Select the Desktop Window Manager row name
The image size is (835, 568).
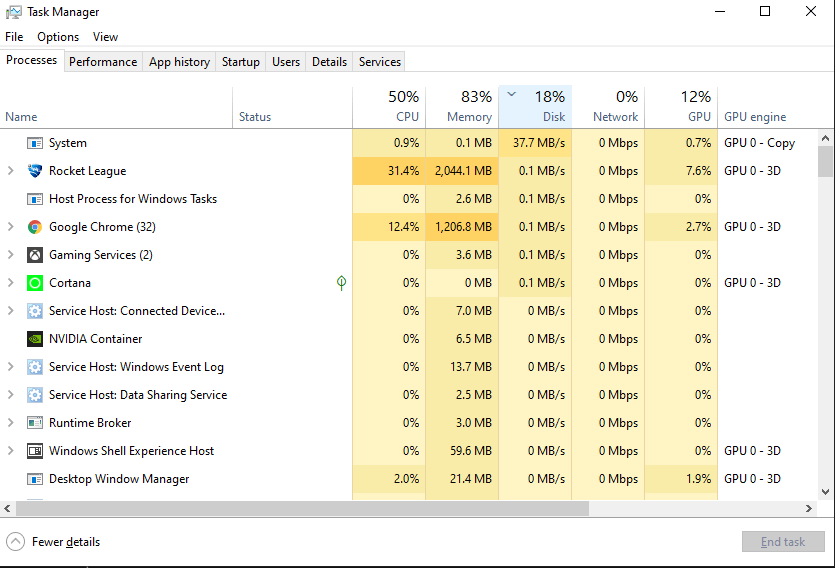tap(119, 479)
